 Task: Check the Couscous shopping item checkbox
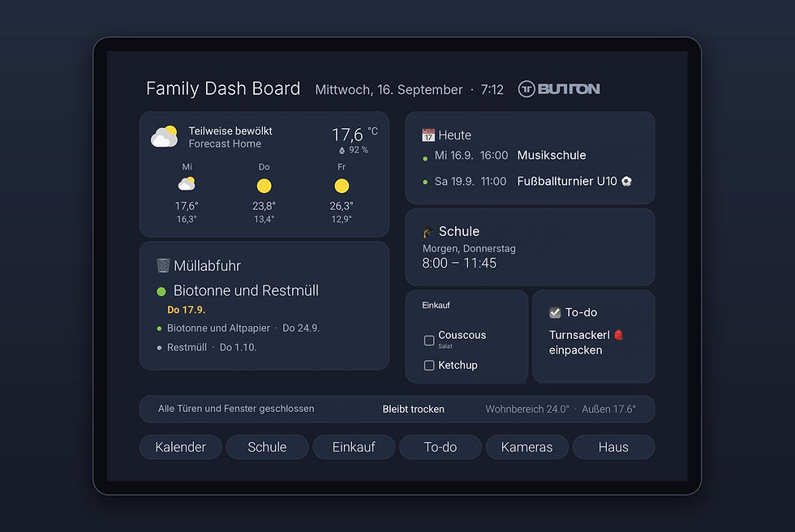point(429,340)
